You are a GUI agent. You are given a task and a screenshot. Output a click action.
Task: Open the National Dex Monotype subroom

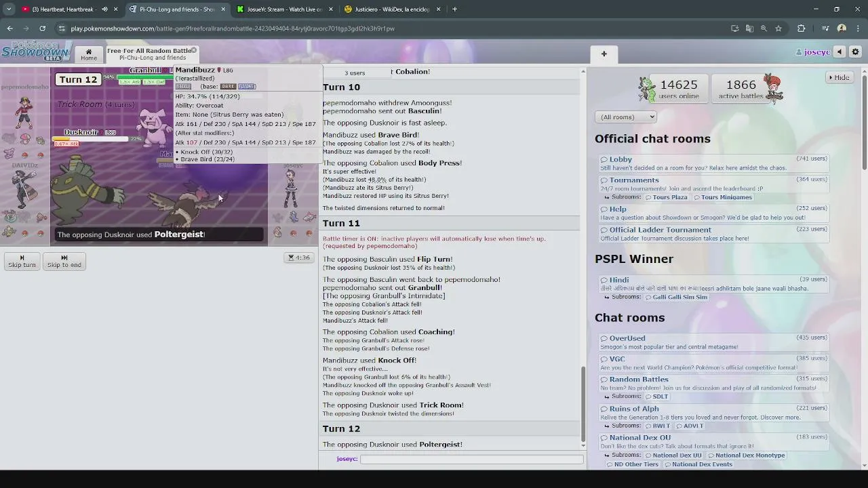(746, 455)
